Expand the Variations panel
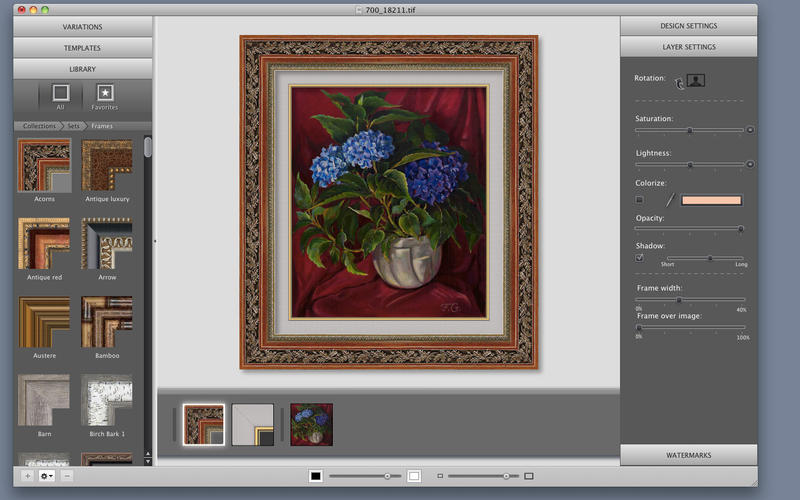 point(83,27)
